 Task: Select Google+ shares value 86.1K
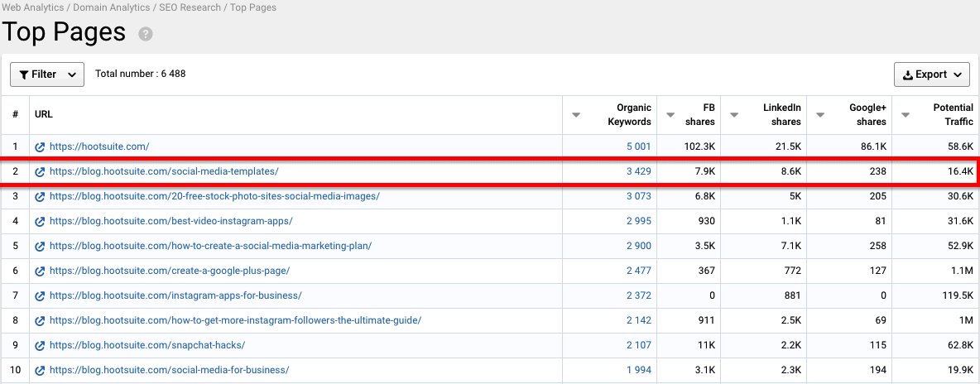pos(874,147)
